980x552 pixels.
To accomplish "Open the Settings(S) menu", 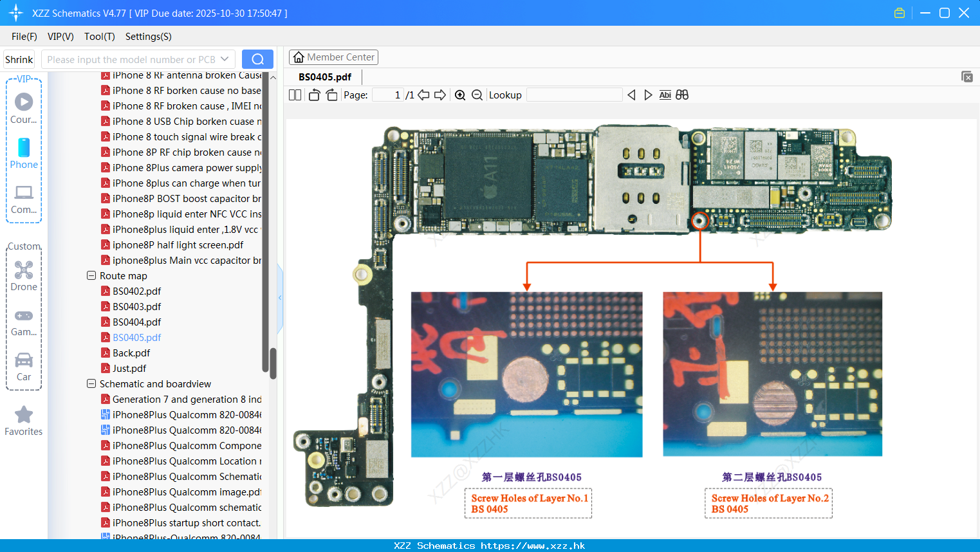I will 149,37.
